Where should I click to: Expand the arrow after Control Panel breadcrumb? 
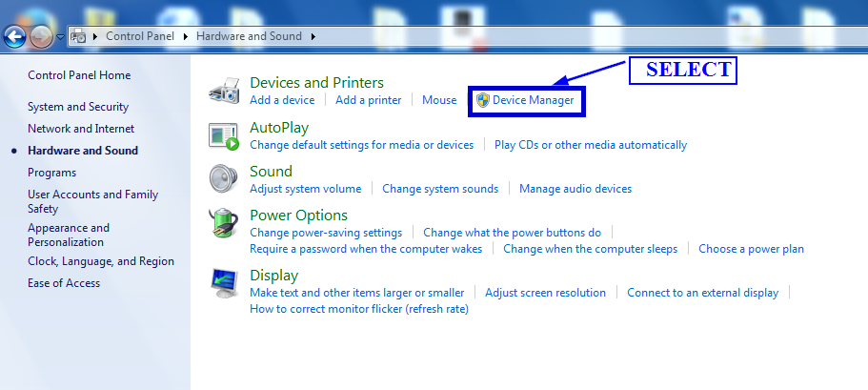point(186,36)
